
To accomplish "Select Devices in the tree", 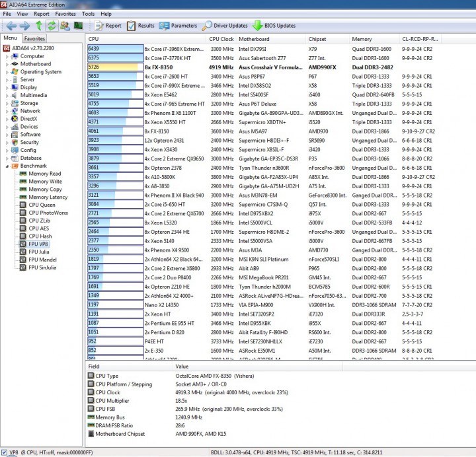I will point(29,127).
